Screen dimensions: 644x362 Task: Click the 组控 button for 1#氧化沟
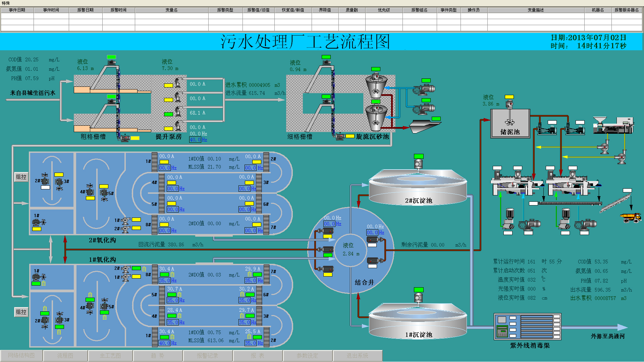coord(21,312)
